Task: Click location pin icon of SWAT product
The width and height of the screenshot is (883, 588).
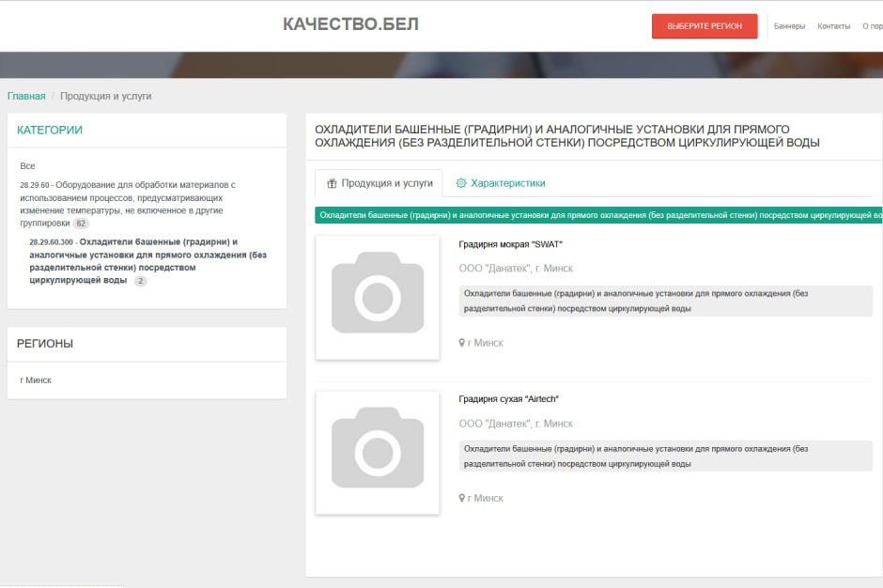Action: pos(462,343)
